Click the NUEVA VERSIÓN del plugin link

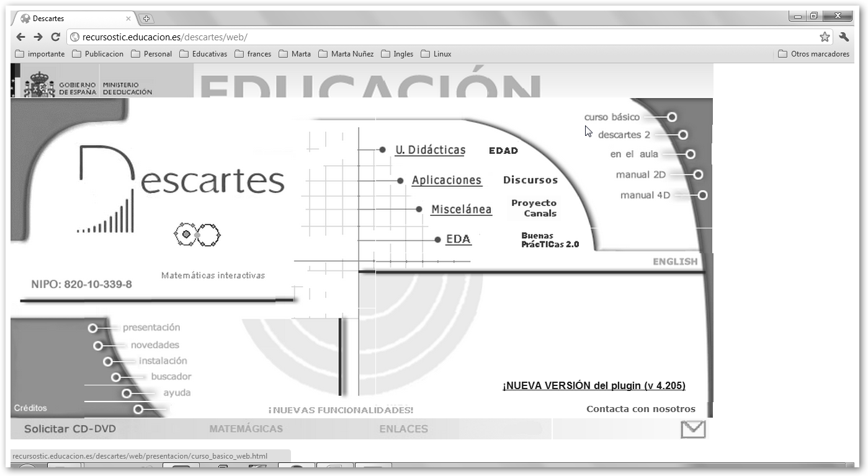click(594, 386)
